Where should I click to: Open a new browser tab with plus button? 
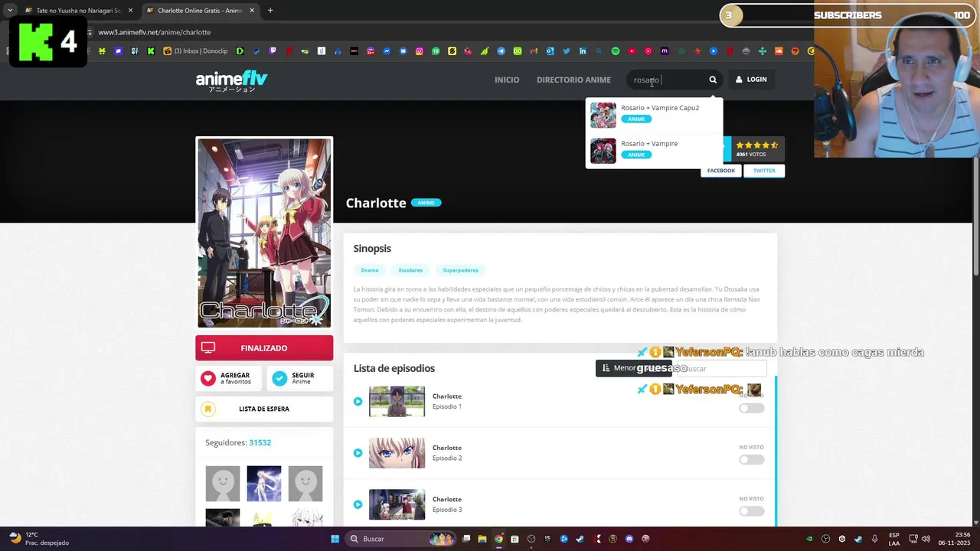pos(270,11)
